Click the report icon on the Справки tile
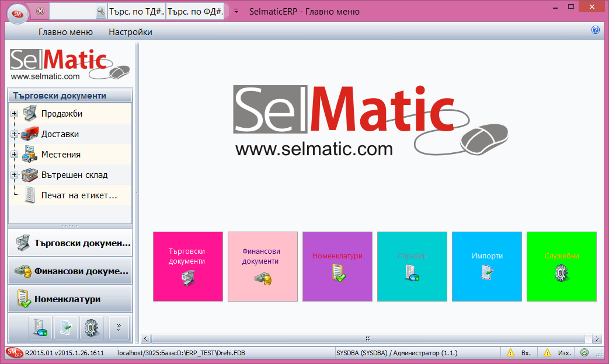 tap(412, 273)
